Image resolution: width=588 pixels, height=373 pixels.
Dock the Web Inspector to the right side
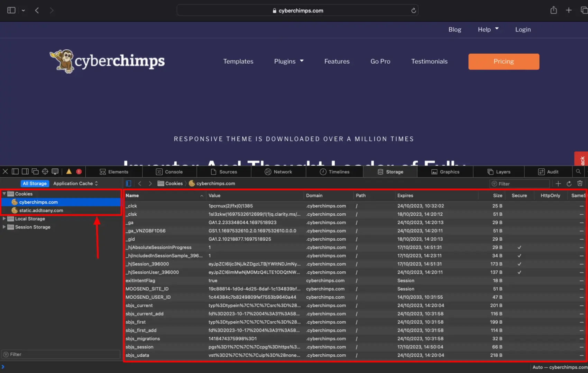point(25,171)
